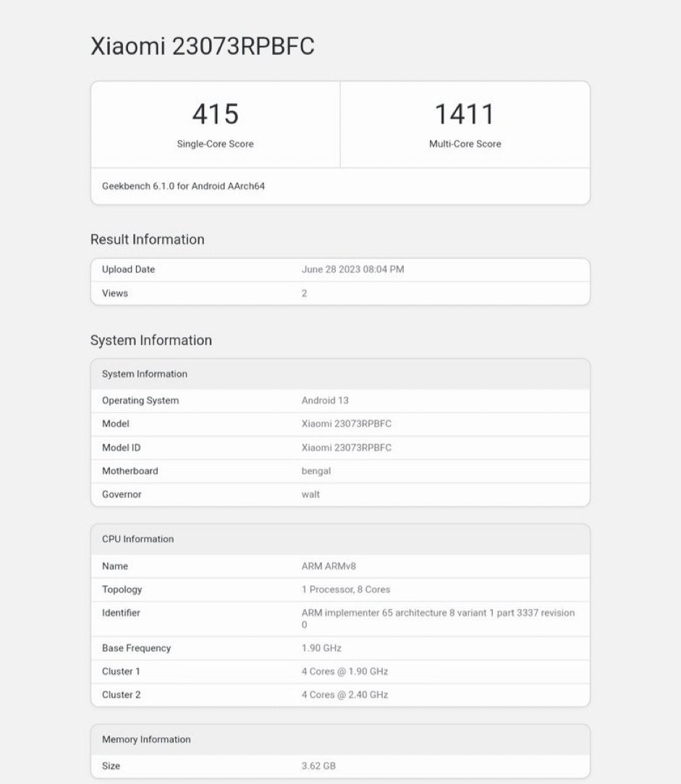This screenshot has width=681, height=784.
Task: Select the Memory Size value 3.62 GB
Action: point(318,766)
